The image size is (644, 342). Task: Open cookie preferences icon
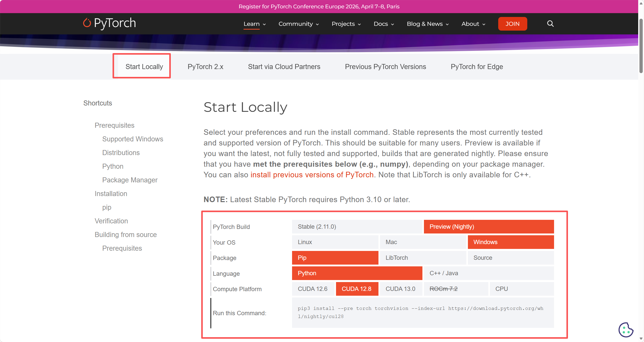pyautogui.click(x=626, y=330)
